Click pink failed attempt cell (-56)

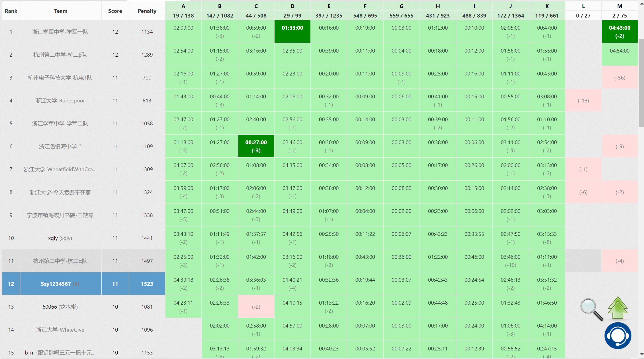tap(620, 78)
